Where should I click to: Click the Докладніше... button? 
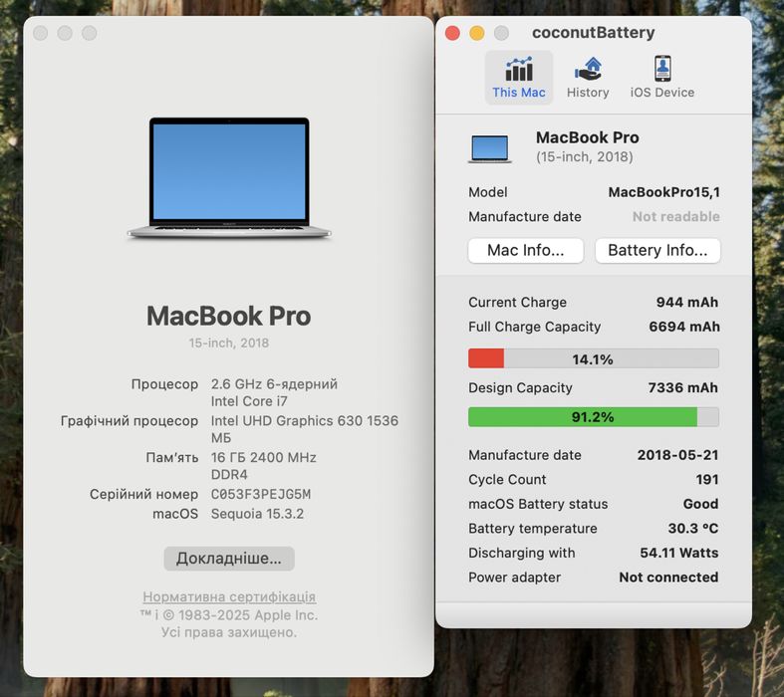point(229,559)
